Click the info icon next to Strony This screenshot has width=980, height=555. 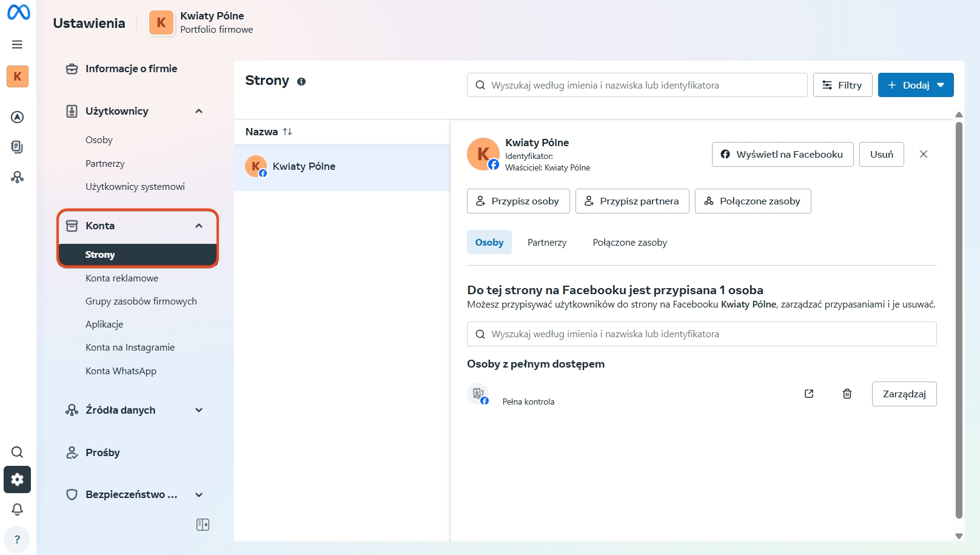(x=301, y=81)
